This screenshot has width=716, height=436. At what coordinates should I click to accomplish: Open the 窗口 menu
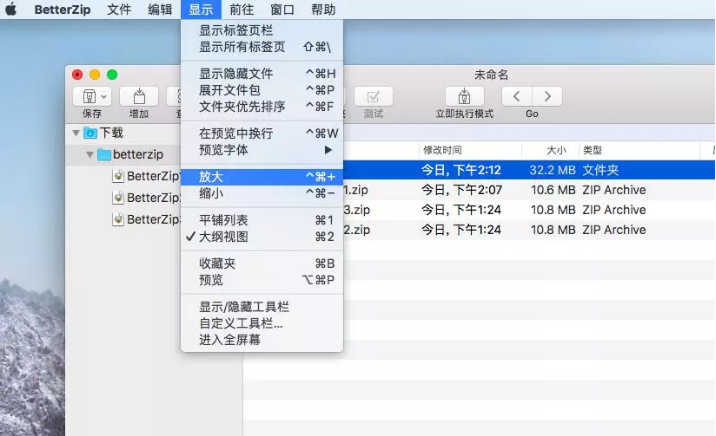coord(282,10)
